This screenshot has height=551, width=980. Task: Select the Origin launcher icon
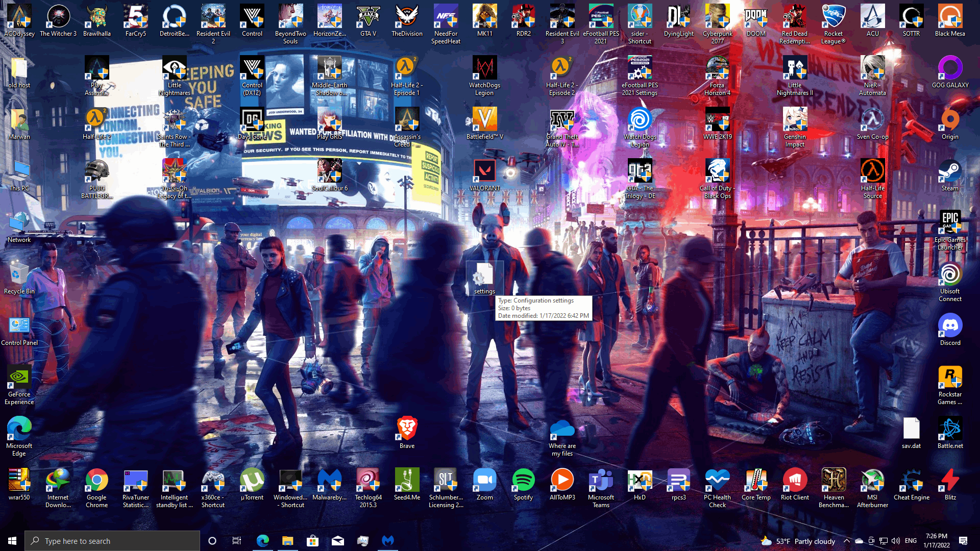(950, 124)
